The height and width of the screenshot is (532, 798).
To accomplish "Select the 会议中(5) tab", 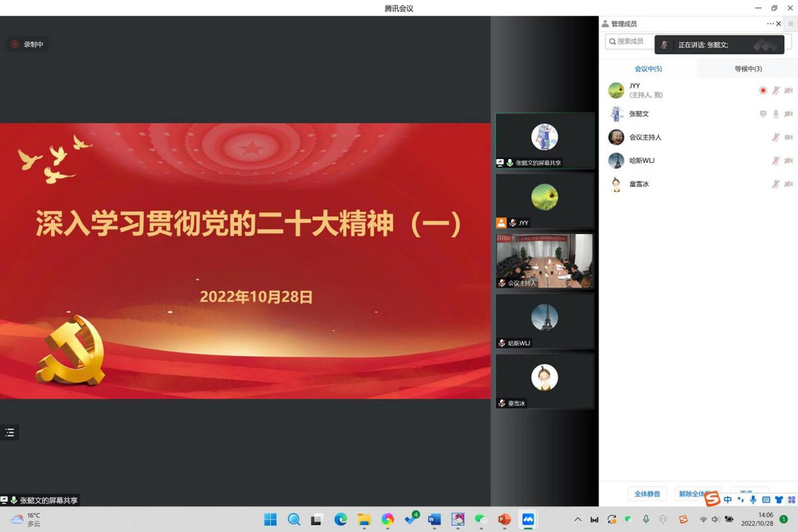I will [648, 69].
